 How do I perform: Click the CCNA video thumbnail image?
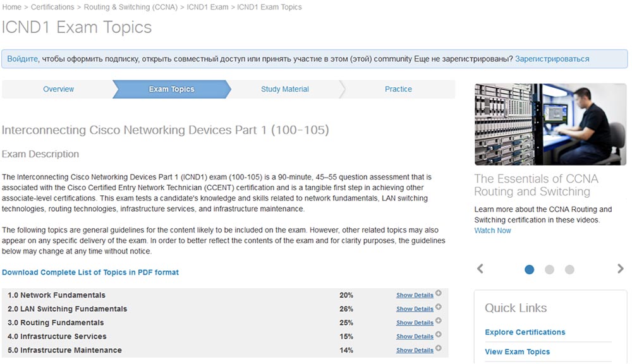point(550,124)
